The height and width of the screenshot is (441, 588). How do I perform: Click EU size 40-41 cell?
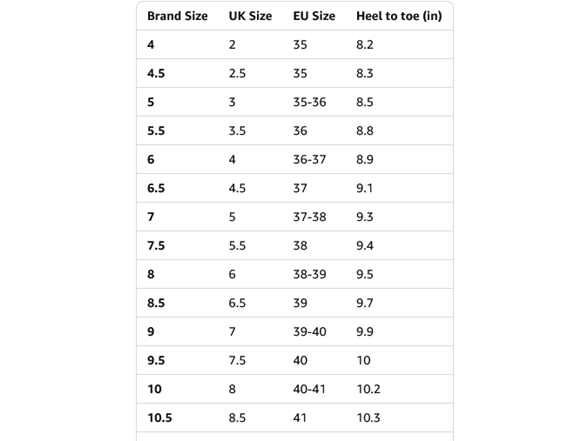pos(309,389)
